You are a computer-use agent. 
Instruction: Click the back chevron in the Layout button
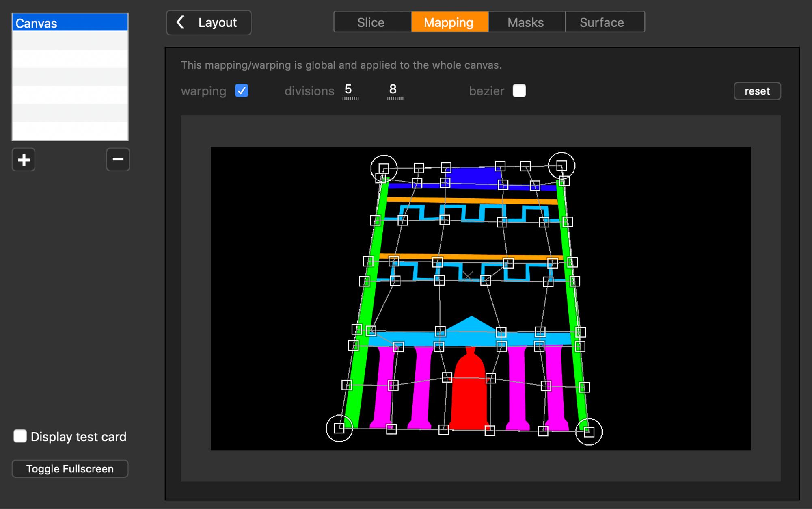(181, 22)
